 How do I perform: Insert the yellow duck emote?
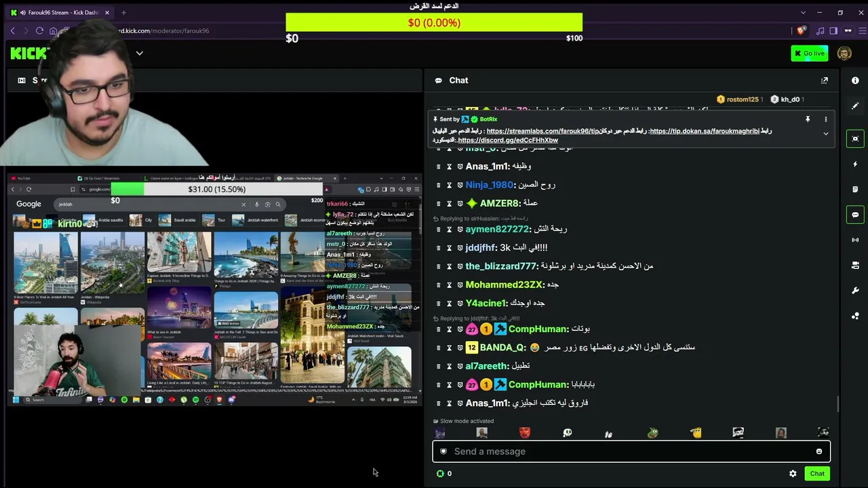(696, 432)
